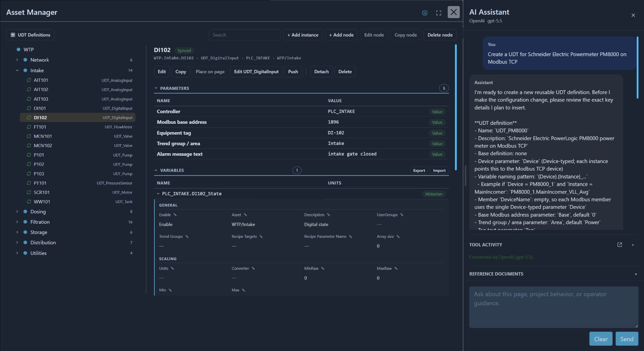Image resolution: width=644 pixels, height=351 pixels.
Task: Click the asset Search field
Action: click(x=245, y=35)
